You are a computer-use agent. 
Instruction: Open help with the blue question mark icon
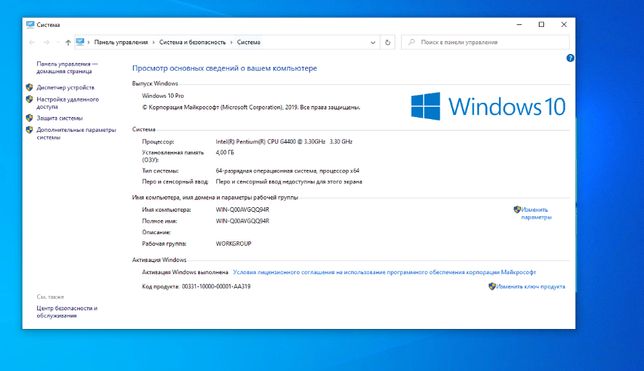point(570,58)
